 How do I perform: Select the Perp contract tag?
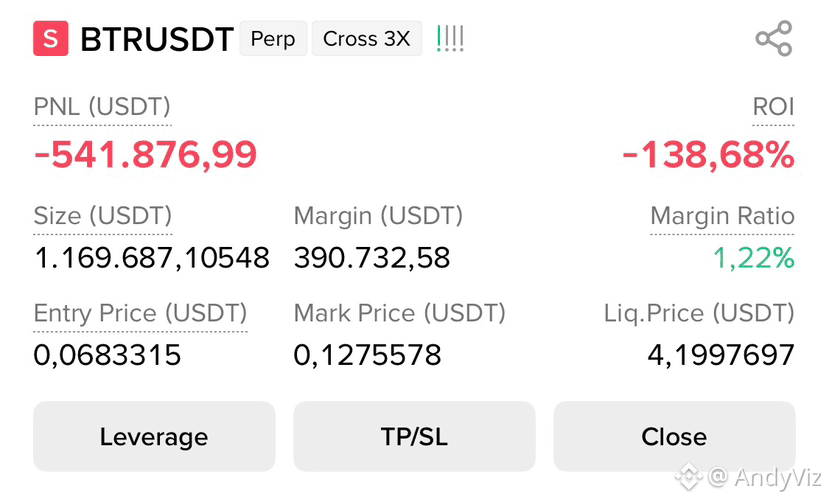pos(273,39)
